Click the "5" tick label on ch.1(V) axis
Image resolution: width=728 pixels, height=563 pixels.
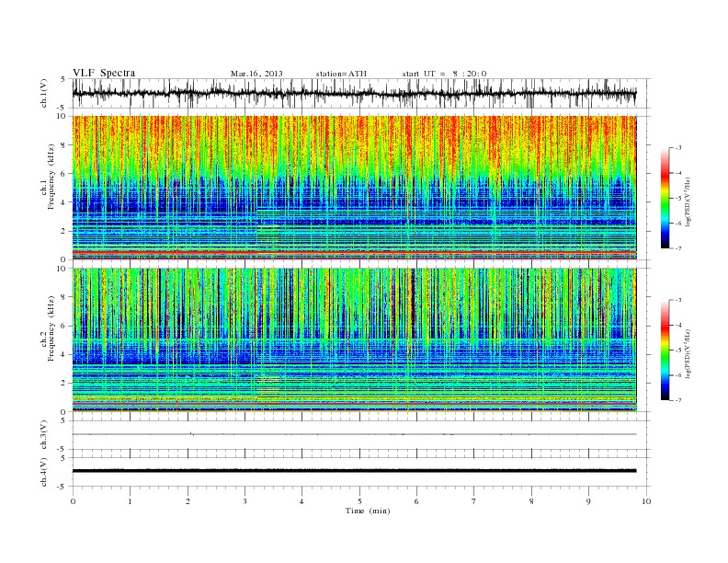(63, 80)
